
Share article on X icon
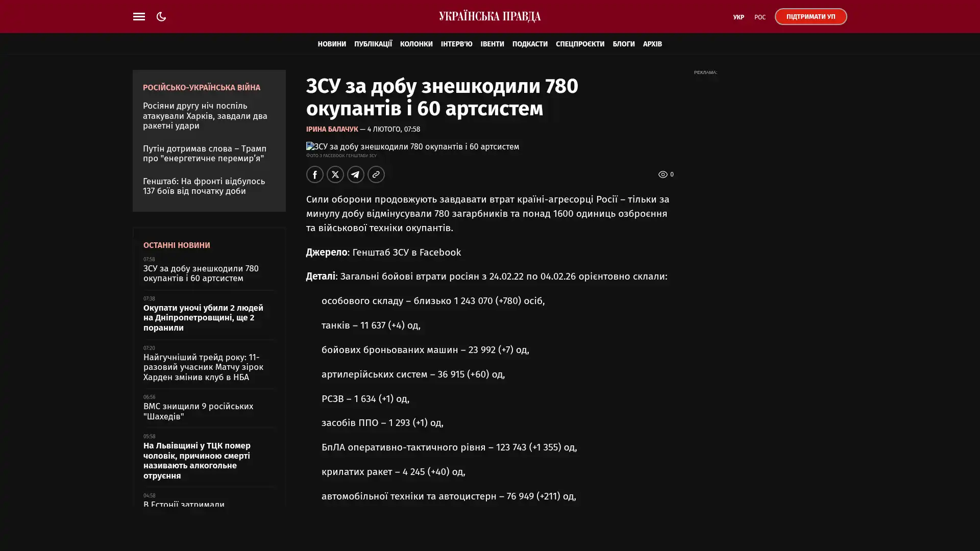pyautogui.click(x=335, y=174)
